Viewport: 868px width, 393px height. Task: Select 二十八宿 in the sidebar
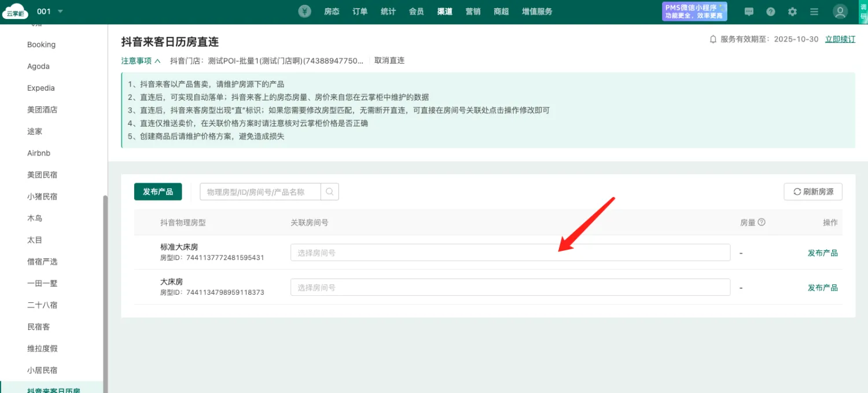(x=42, y=305)
